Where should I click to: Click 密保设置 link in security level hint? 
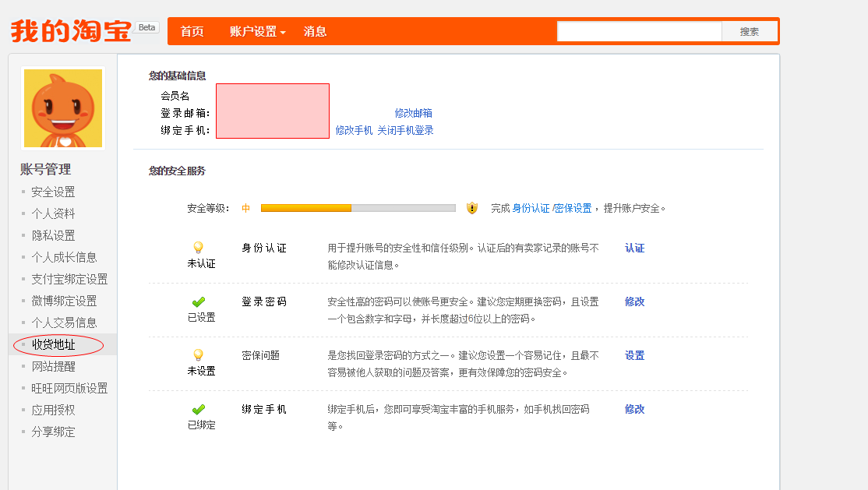pos(573,208)
